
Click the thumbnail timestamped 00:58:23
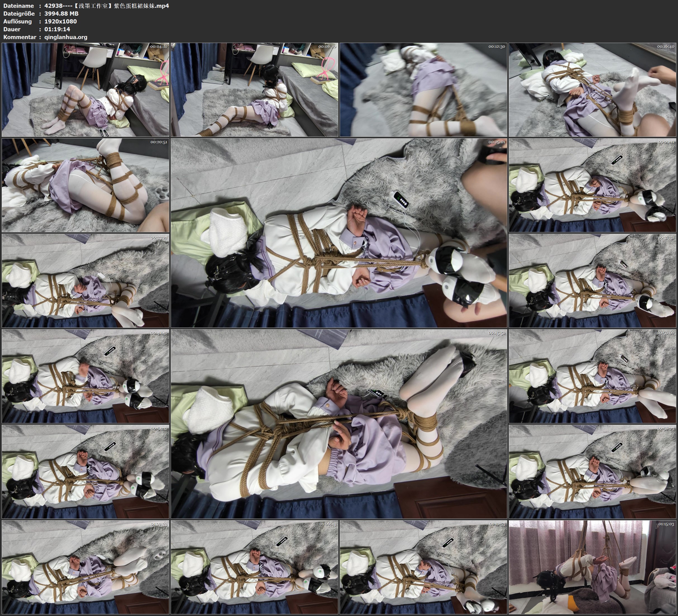[x=593, y=471]
